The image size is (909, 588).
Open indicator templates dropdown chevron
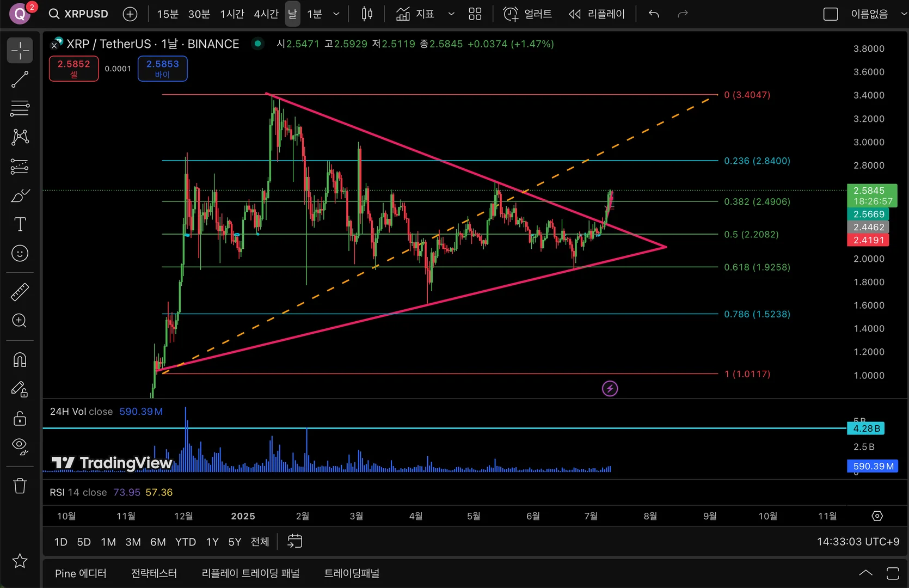451,14
